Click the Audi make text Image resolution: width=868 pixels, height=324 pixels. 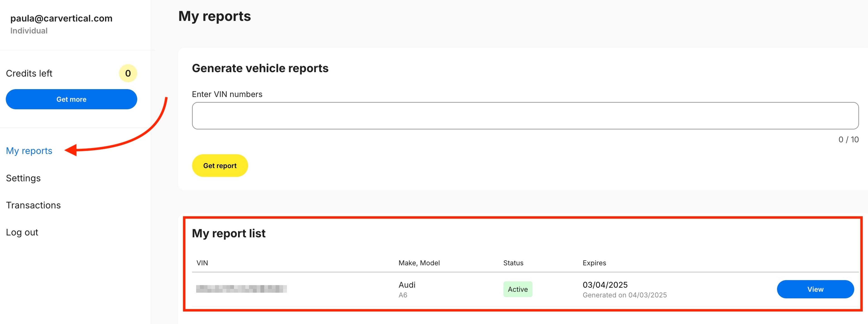[407, 285]
